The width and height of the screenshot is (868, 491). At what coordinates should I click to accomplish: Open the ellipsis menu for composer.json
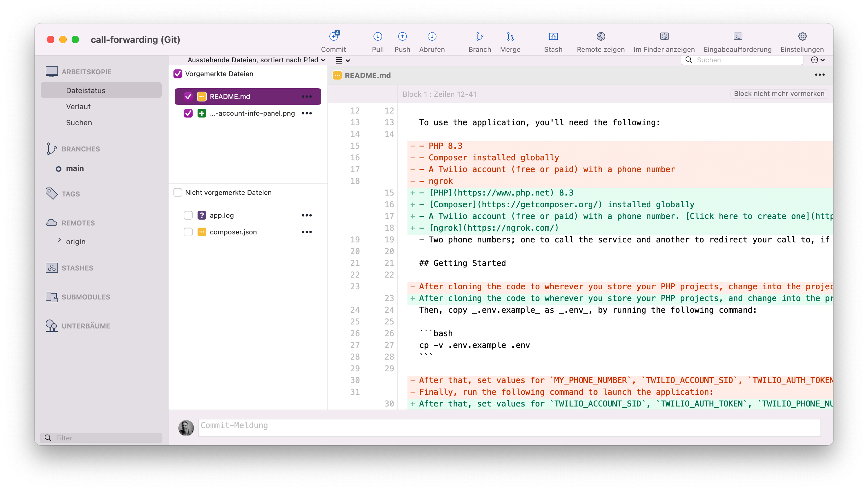tap(307, 232)
